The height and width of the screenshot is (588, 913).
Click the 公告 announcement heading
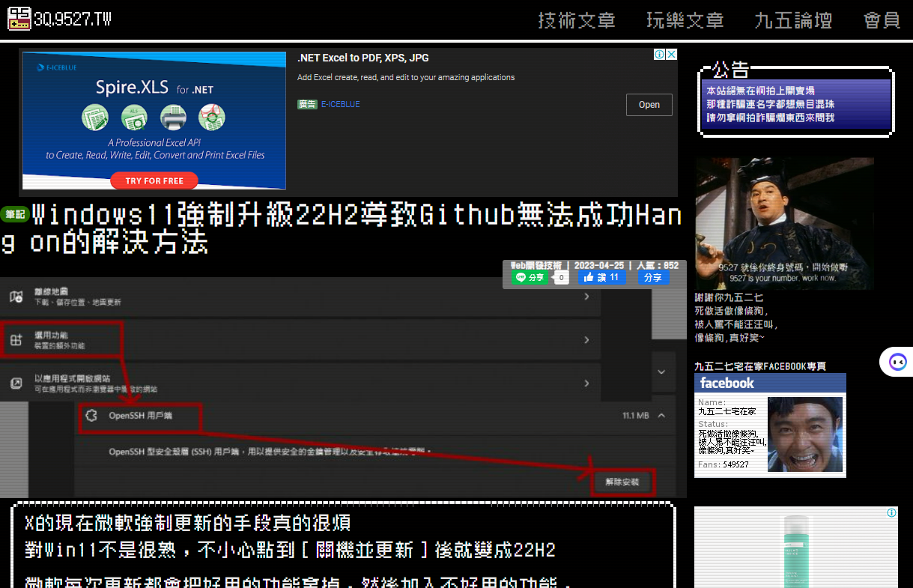pos(731,70)
